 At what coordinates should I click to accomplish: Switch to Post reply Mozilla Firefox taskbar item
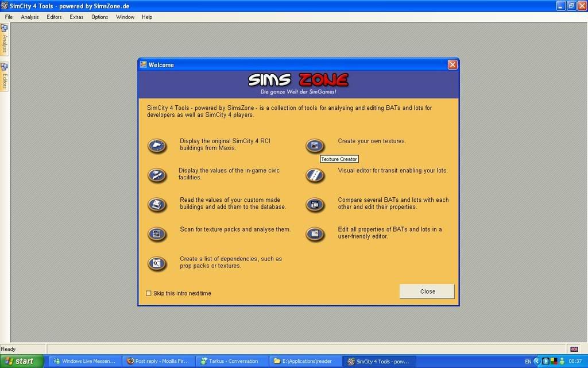(158, 361)
